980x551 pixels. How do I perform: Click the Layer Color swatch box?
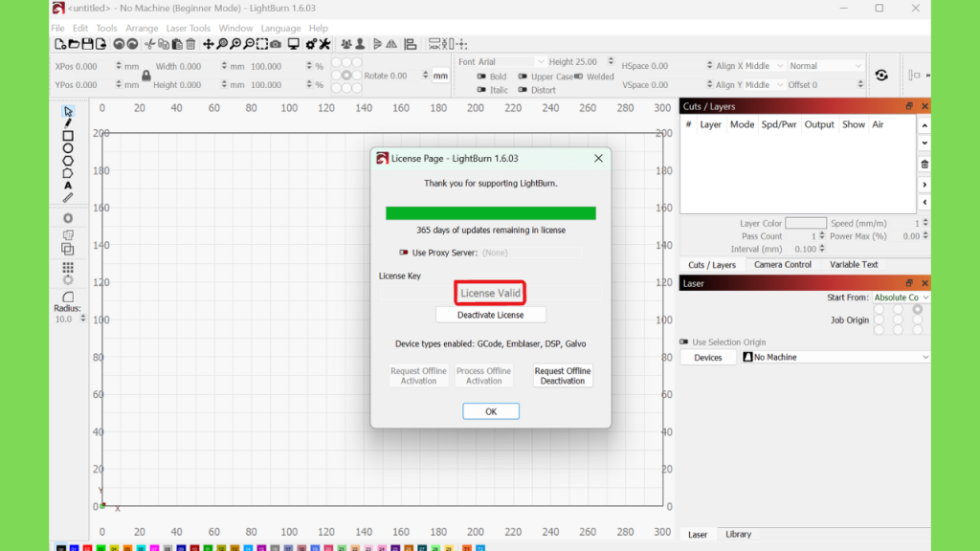click(806, 223)
